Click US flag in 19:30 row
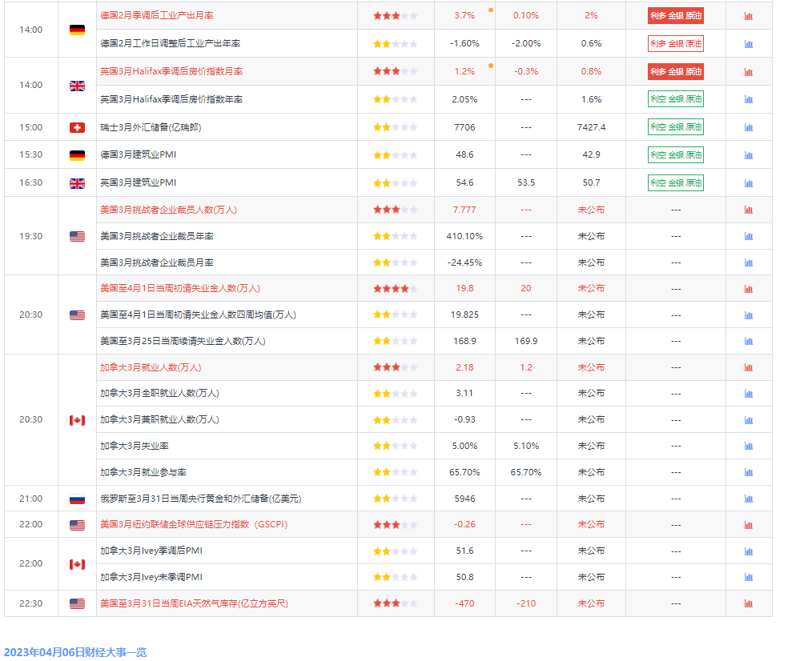This screenshot has width=812, height=661. tap(77, 237)
